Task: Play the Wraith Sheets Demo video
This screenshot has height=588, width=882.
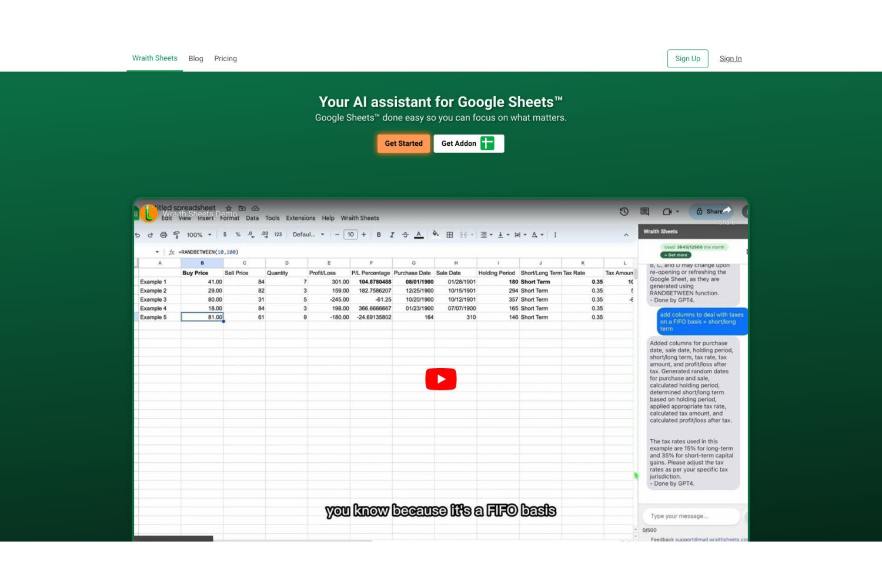Action: pos(441,379)
